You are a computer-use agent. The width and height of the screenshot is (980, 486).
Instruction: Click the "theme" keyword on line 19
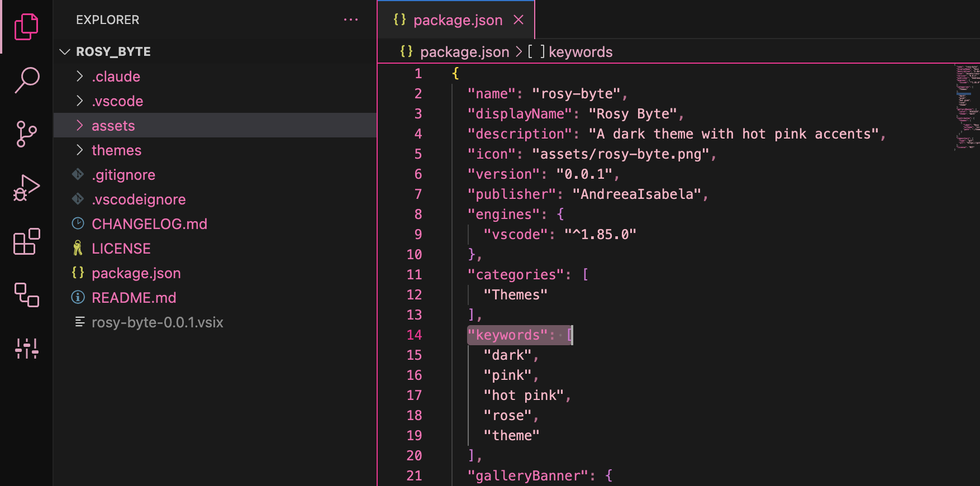[512, 436]
